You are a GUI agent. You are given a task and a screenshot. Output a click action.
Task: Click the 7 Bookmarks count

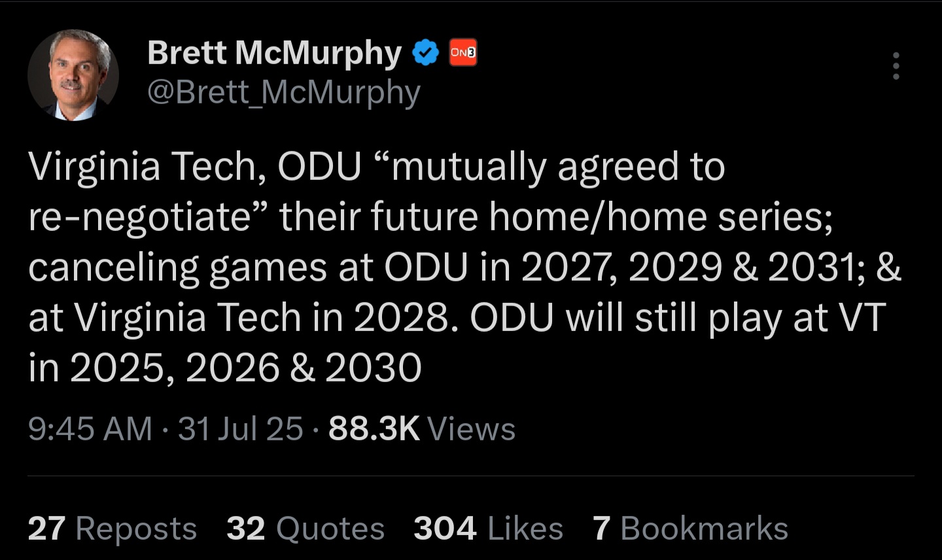pyautogui.click(x=690, y=528)
